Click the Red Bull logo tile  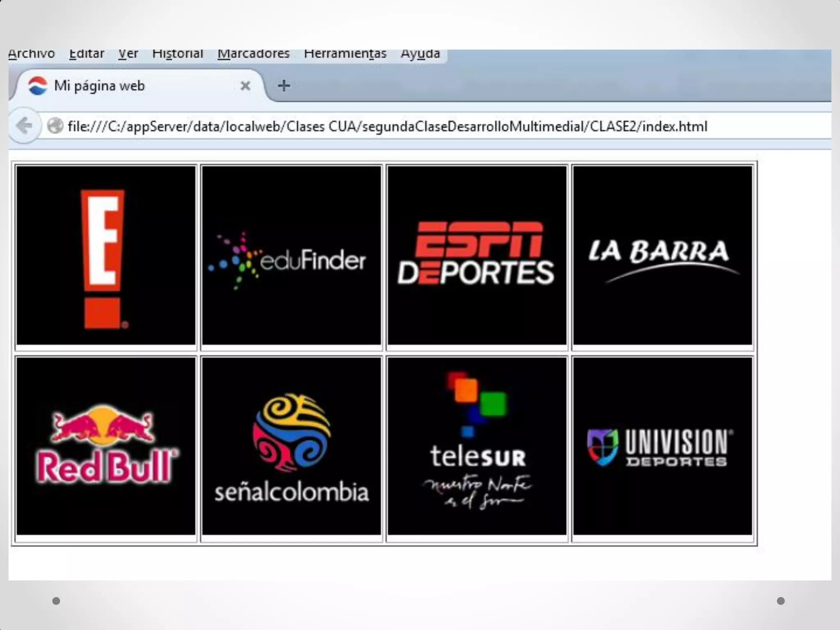pos(106,446)
